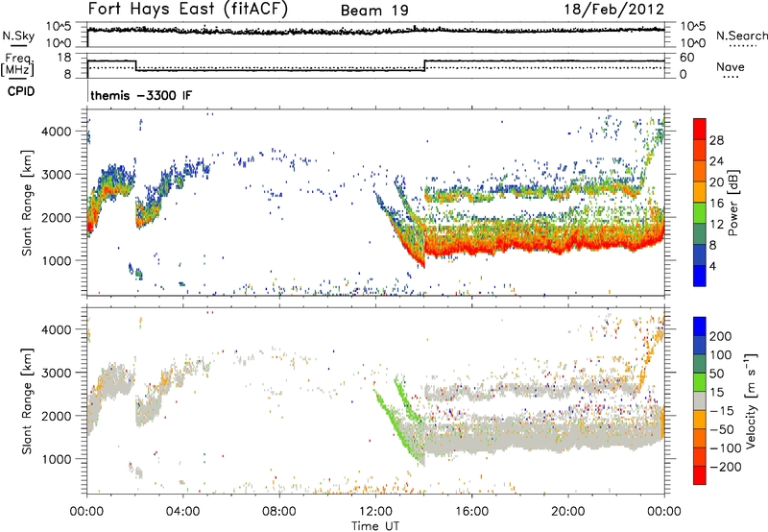Click the CPID label
This screenshot has width=768, height=532.
coord(21,91)
